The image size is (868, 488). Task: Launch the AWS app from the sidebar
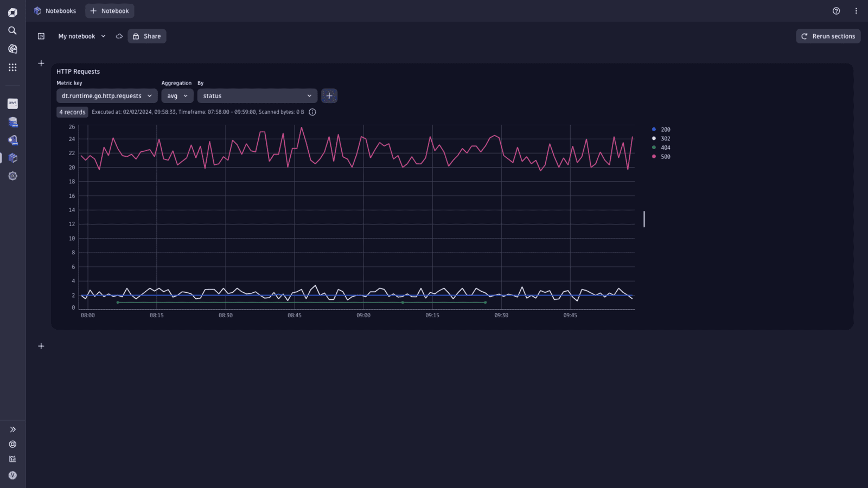(12, 103)
